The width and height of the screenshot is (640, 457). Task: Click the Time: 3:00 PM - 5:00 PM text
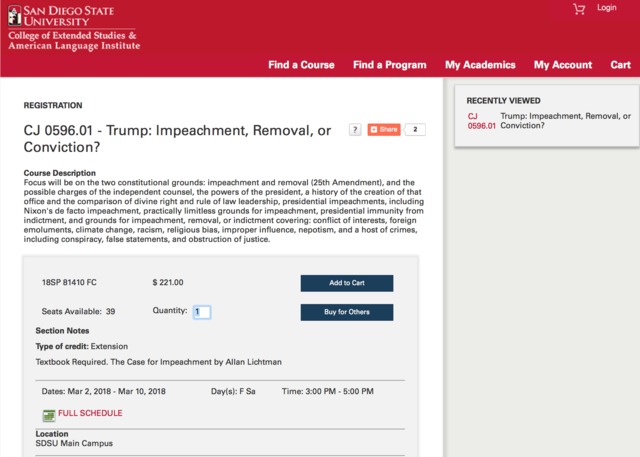click(x=327, y=391)
